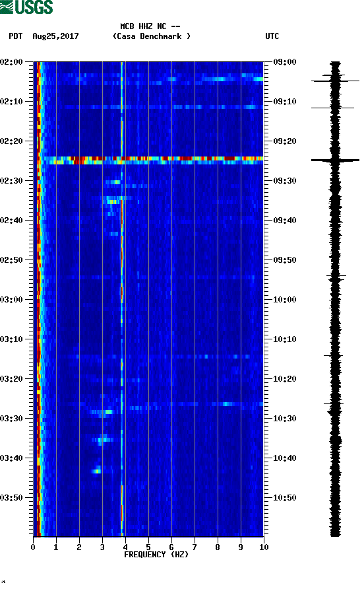The image size is (364, 589).
Task: Click the 03:50 PDT time label
Action: 12,498
